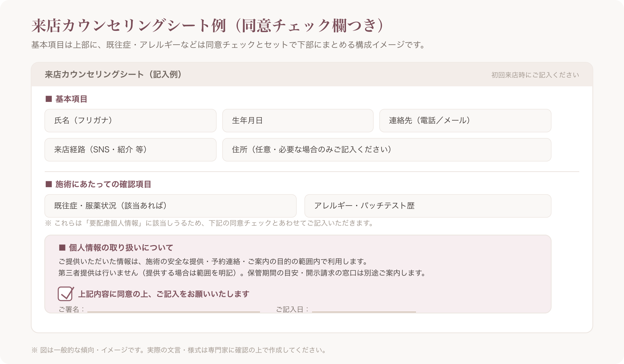Click the 個人情報の取り扱いについて heading

click(x=116, y=248)
